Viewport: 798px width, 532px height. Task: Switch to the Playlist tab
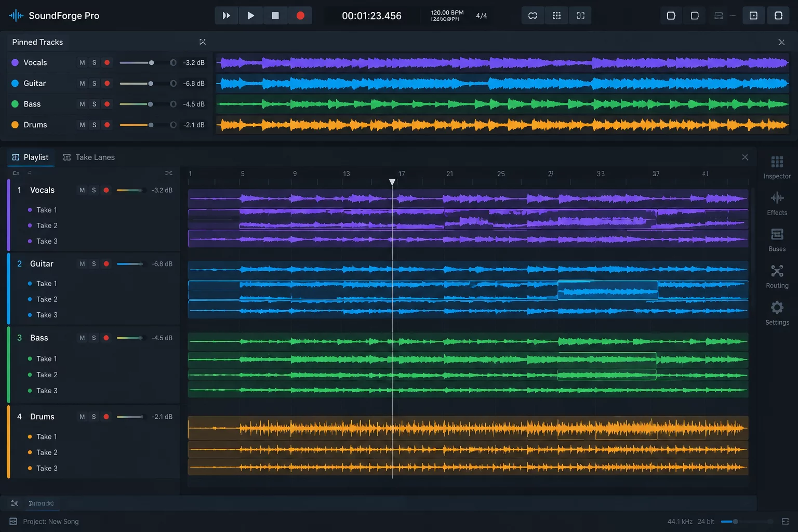pos(31,157)
